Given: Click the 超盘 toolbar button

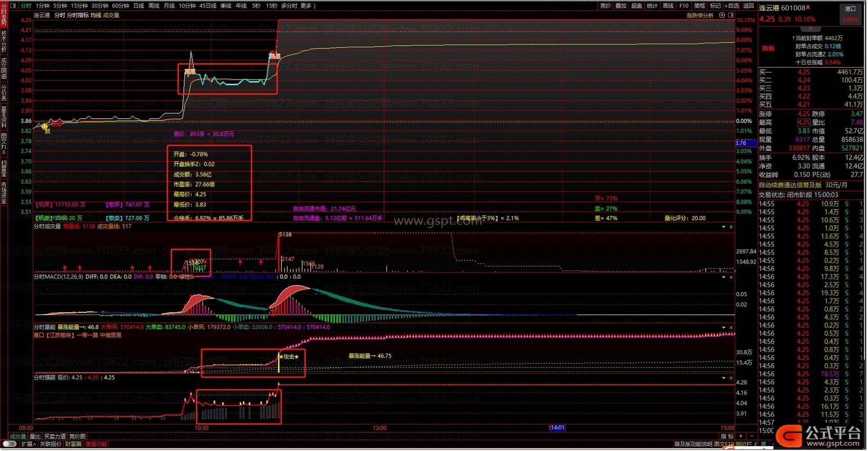Looking at the screenshot, I should 636,5.
